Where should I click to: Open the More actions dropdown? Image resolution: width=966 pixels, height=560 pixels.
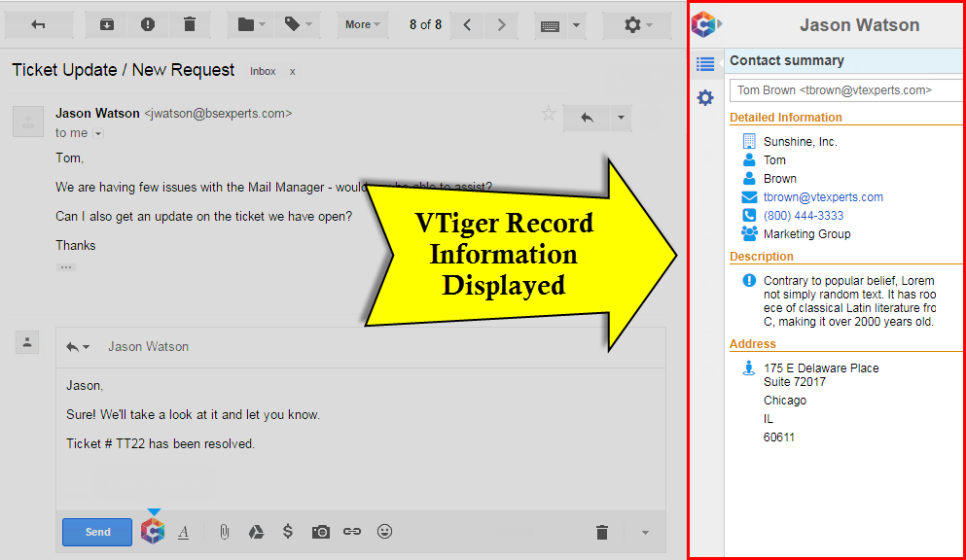(x=361, y=24)
